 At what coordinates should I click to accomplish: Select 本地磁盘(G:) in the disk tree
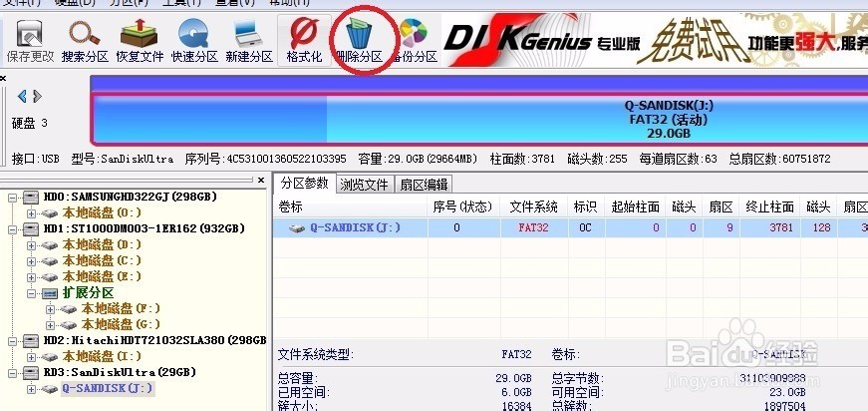pyautogui.click(x=121, y=324)
